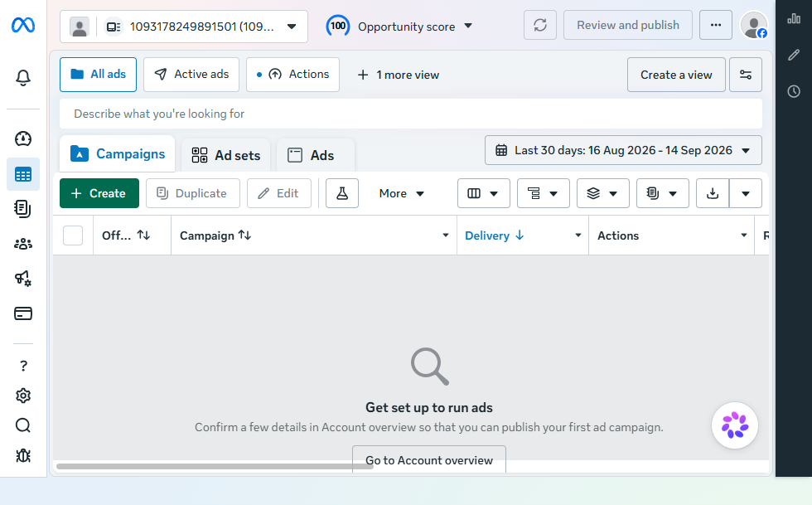Switch to the Active ads view
Image resolution: width=812 pixels, height=505 pixels.
(191, 75)
